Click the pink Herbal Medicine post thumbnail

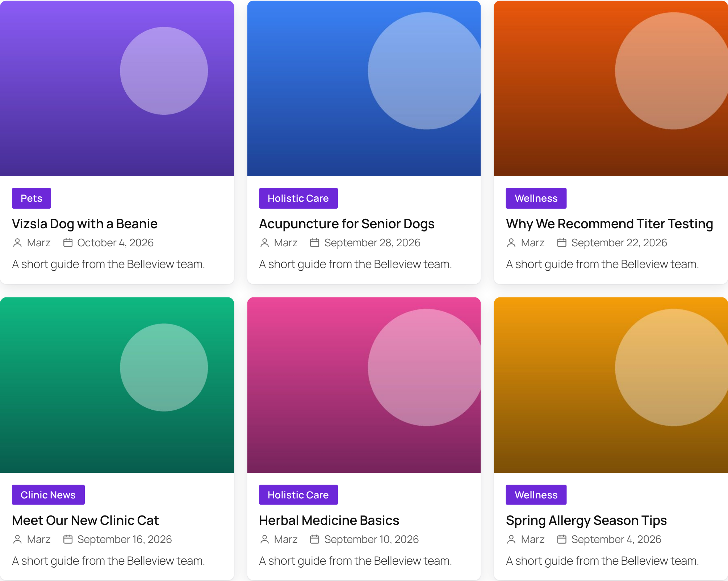(364, 385)
